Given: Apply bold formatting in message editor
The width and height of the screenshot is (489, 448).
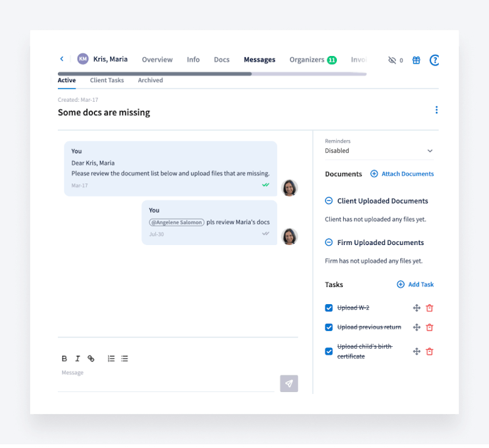Looking at the screenshot, I should tap(64, 358).
